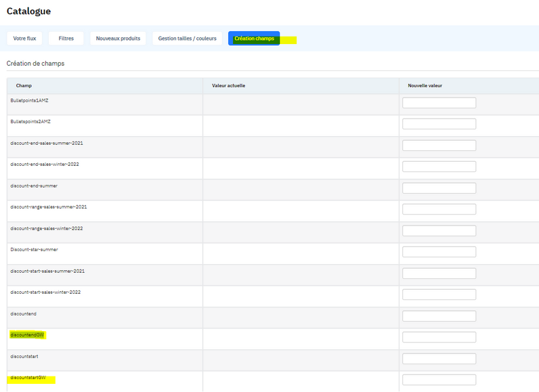This screenshot has height=392, width=539.
Task: Click the discountend new value input
Action: tap(439, 316)
